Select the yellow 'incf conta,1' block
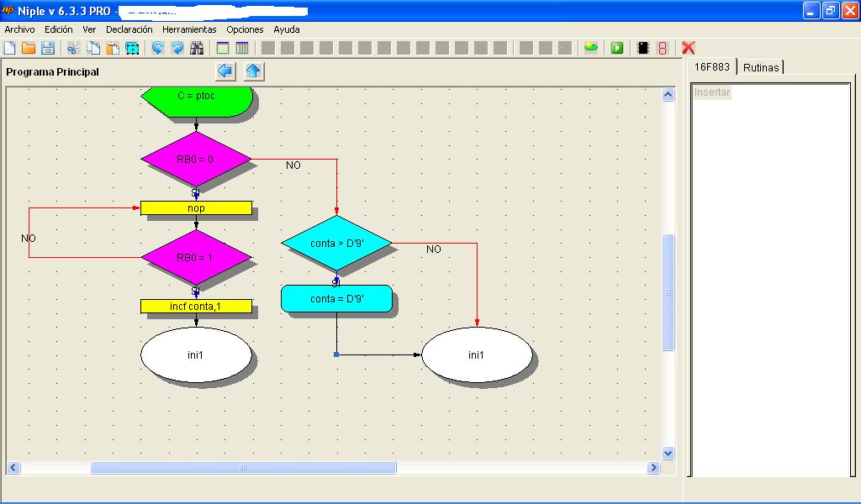The width and height of the screenshot is (861, 504). (196, 307)
